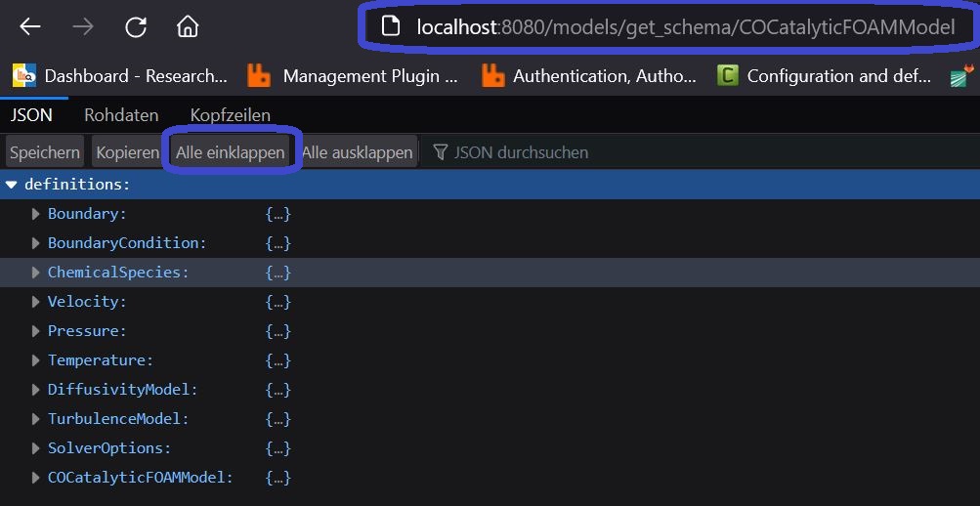The image size is (980, 506).
Task: Click the Configuration bookmark favicon
Action: [728, 75]
